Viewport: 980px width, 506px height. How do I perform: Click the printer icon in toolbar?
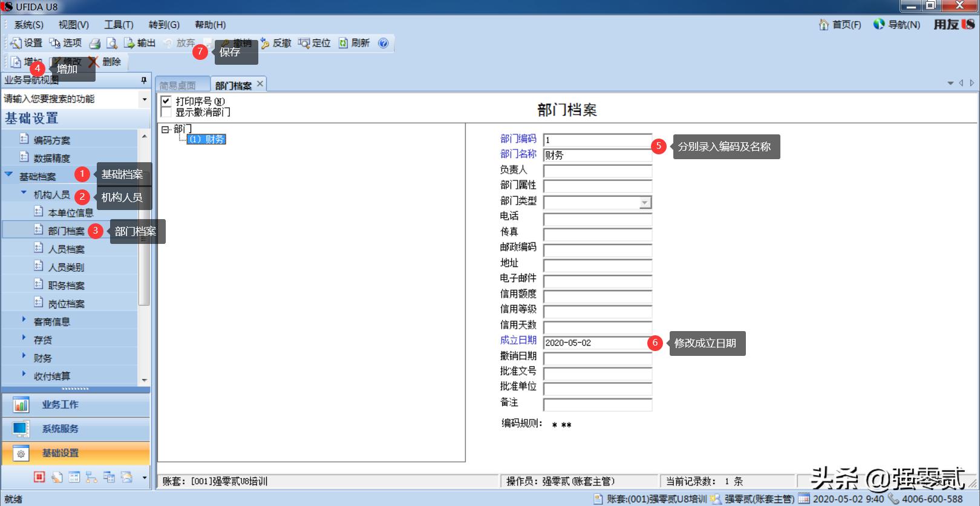point(95,44)
